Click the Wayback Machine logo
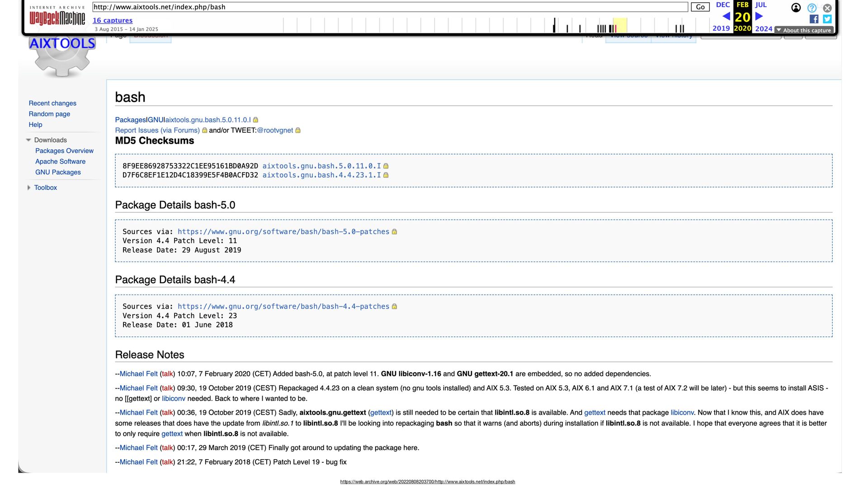 pyautogui.click(x=57, y=17)
